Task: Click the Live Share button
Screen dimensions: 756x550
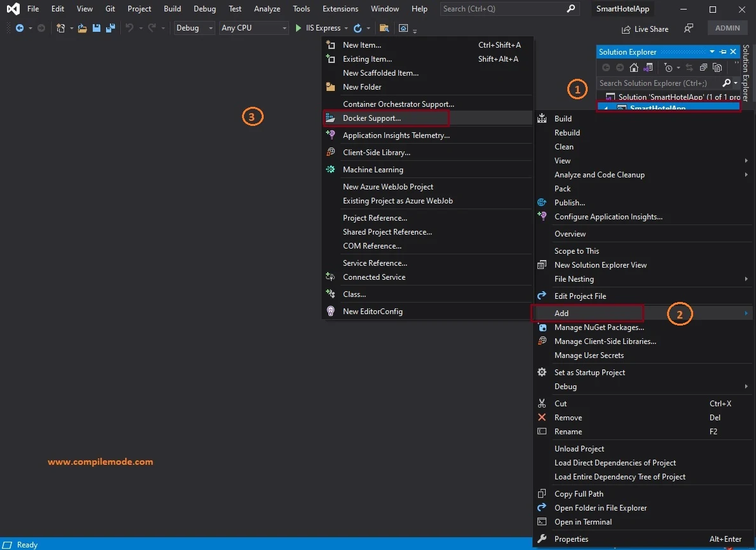Action: (x=645, y=29)
